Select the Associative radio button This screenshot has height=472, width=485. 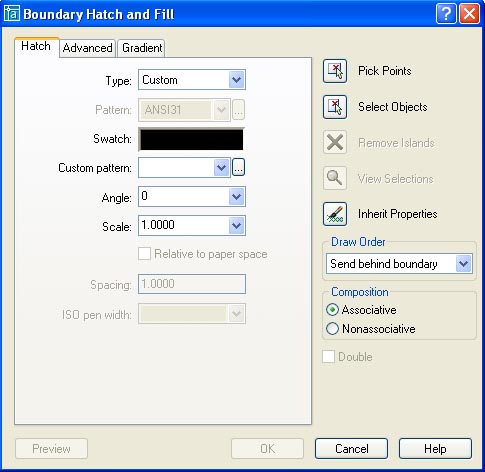(x=332, y=310)
